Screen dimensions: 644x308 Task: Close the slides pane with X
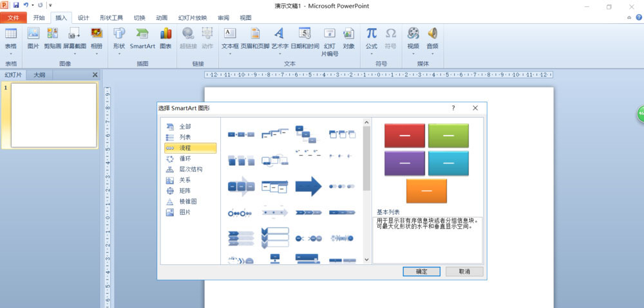pos(95,75)
